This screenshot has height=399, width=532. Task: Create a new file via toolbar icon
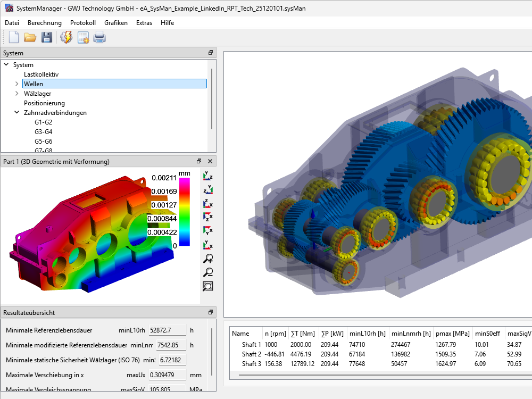(13, 37)
